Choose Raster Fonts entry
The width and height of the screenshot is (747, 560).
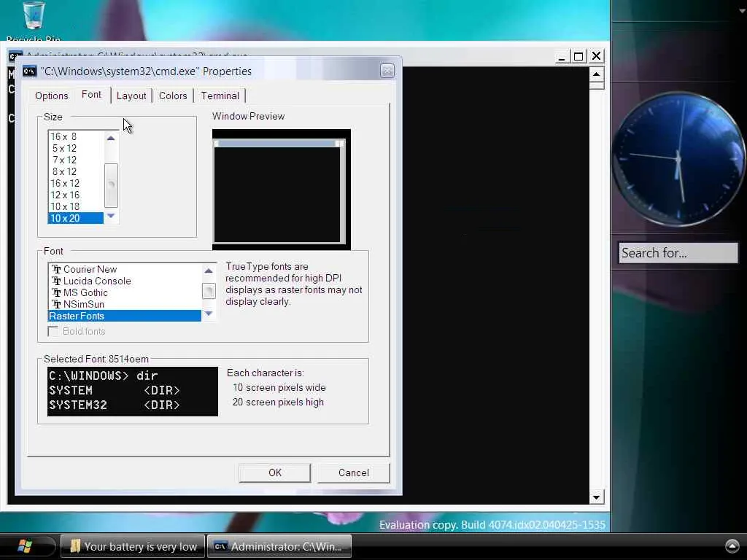pyautogui.click(x=125, y=316)
